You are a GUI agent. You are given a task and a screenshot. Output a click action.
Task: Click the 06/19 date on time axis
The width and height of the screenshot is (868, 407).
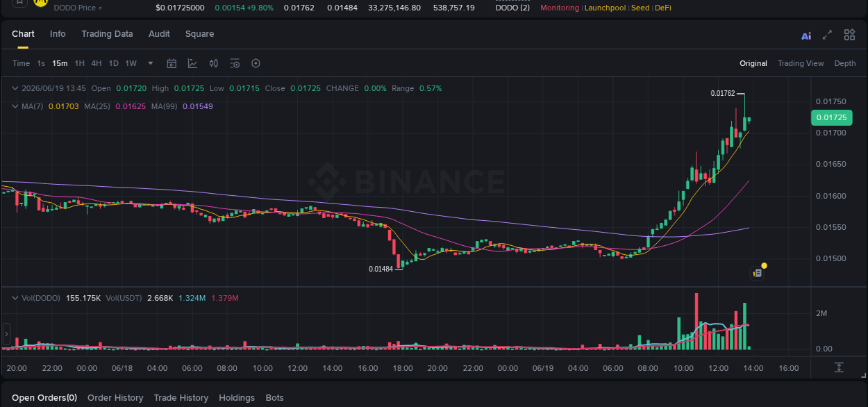[x=543, y=368]
